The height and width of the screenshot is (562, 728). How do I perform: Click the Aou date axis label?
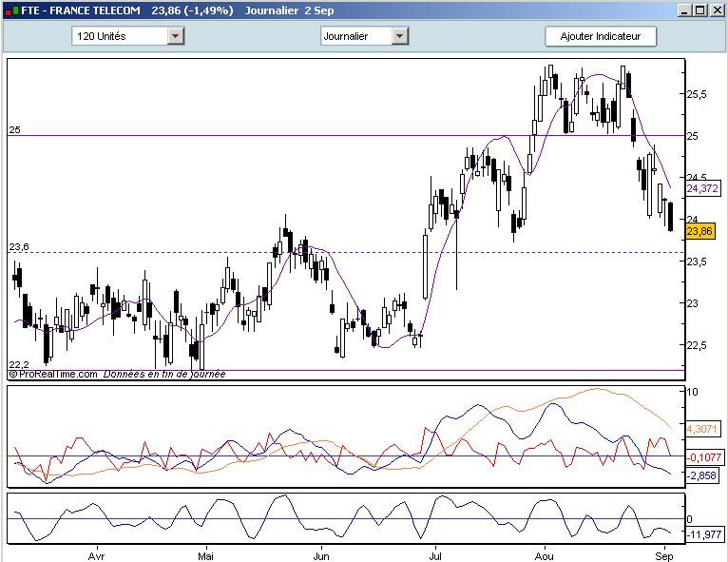point(545,556)
